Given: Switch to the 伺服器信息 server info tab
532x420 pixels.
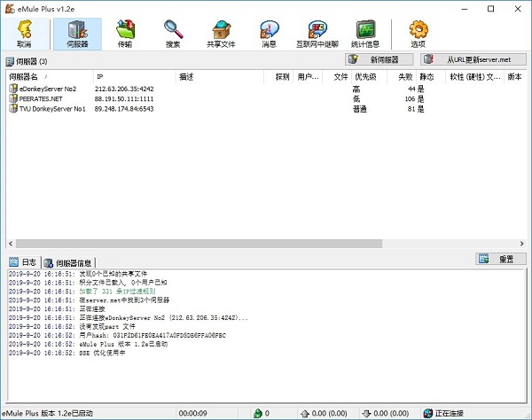Looking at the screenshot, I should (x=68, y=262).
